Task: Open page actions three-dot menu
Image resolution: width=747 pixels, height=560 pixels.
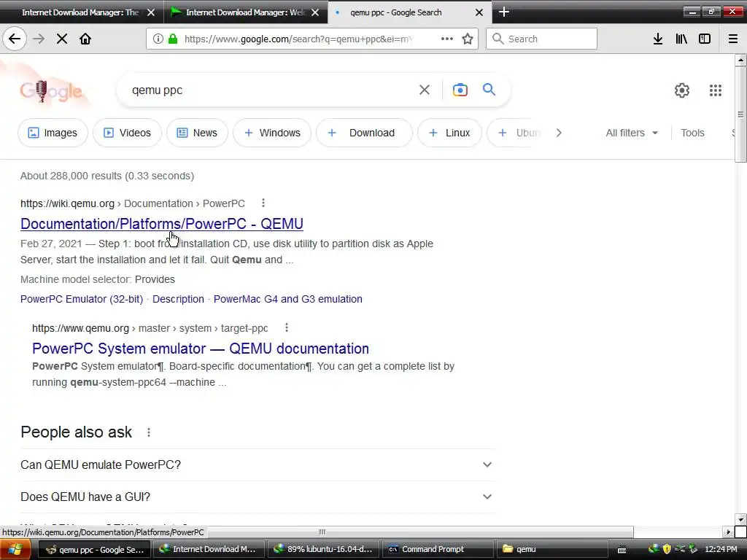Action: 447,39
